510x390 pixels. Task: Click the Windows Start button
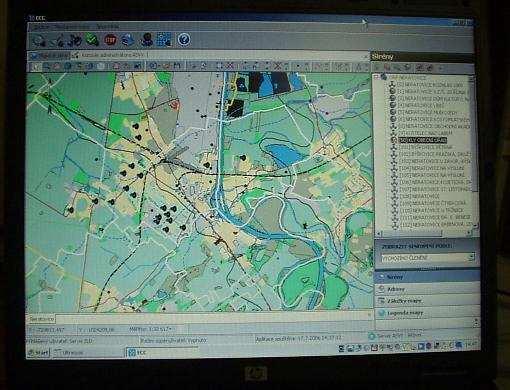[x=38, y=352]
